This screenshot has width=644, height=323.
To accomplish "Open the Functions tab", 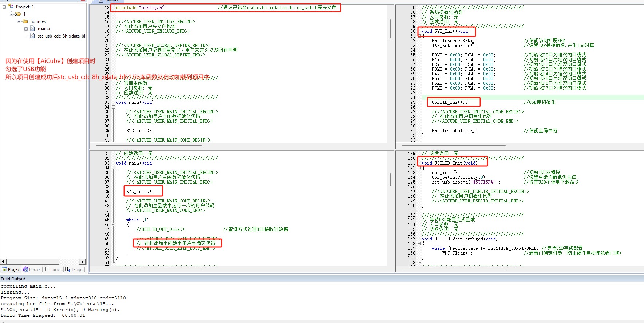I will coord(53,269).
